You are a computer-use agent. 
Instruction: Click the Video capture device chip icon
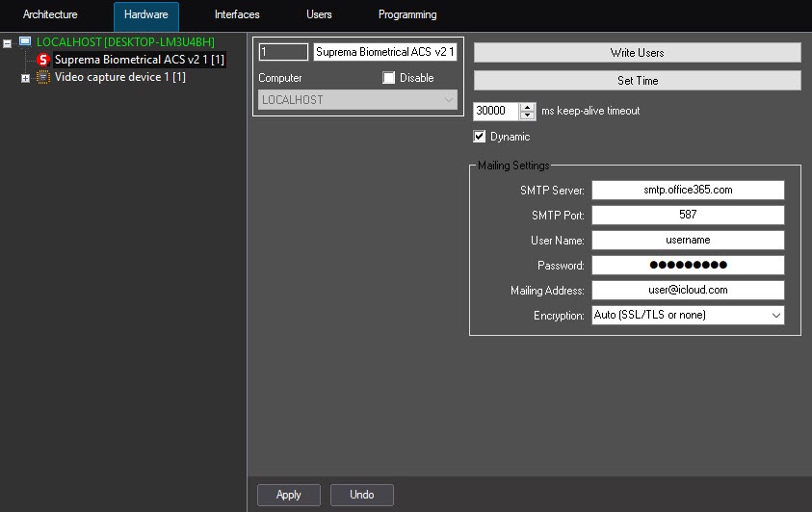43,77
